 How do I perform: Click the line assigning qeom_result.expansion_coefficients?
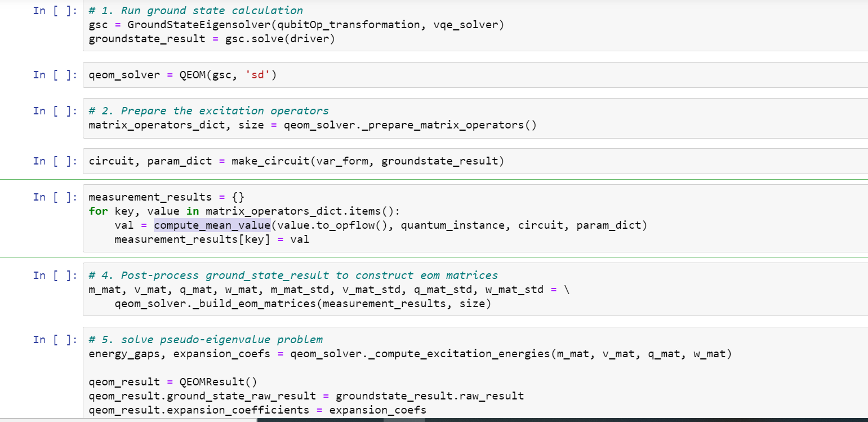[x=257, y=410]
